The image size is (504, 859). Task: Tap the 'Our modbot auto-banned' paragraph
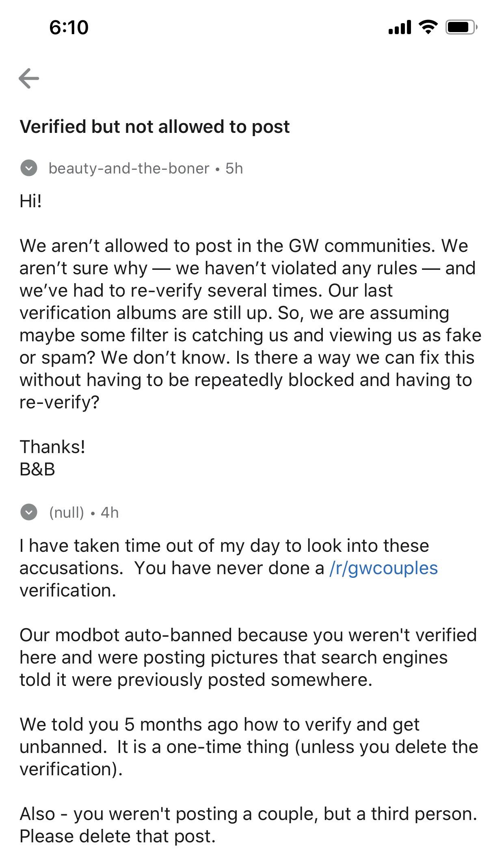pos(248,657)
